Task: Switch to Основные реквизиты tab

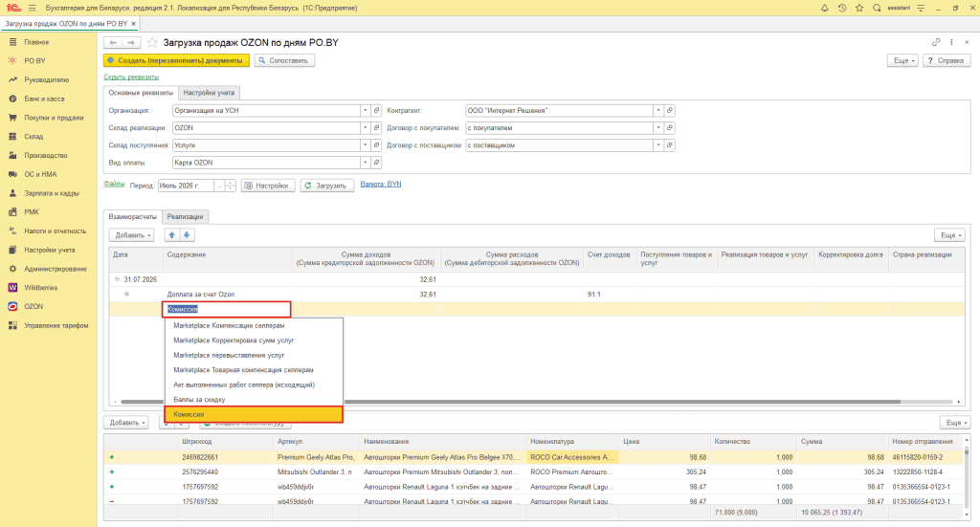Action: [x=141, y=93]
